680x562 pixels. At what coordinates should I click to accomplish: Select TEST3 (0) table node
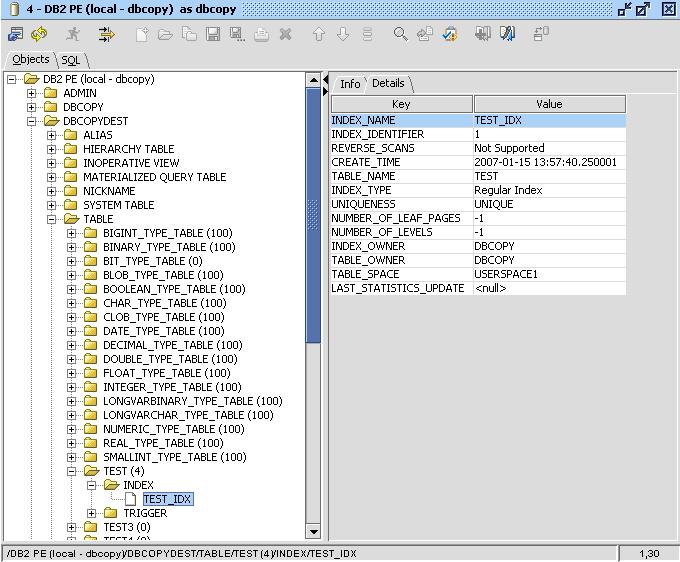click(x=127, y=527)
